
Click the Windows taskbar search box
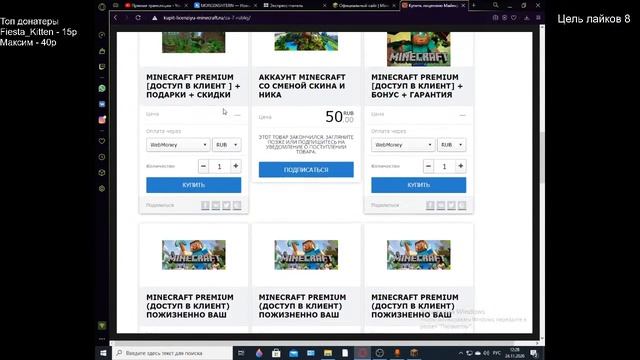pos(172,353)
